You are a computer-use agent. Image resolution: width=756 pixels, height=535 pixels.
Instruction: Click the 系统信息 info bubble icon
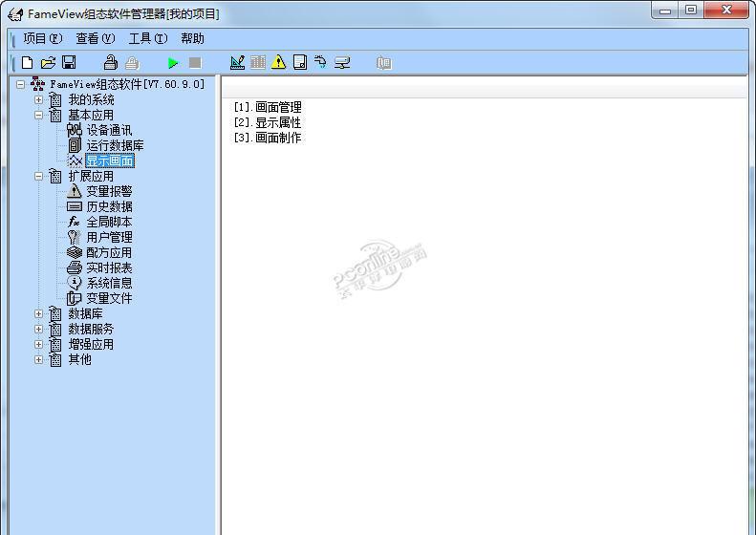(x=75, y=283)
